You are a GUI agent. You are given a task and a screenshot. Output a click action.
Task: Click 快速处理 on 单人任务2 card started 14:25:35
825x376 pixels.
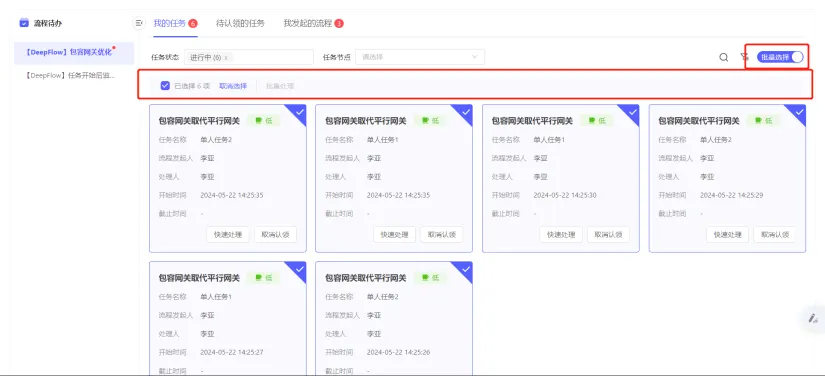coord(228,235)
